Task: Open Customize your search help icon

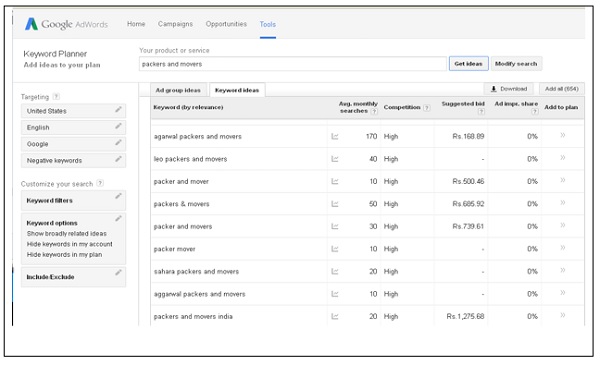Action: (x=100, y=183)
